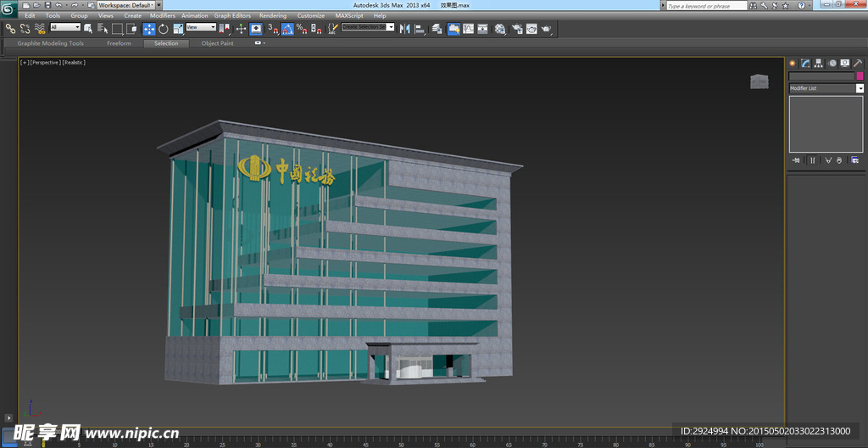The image size is (868, 448).
Task: Click the Select and Manipulate tool
Action: (242, 29)
